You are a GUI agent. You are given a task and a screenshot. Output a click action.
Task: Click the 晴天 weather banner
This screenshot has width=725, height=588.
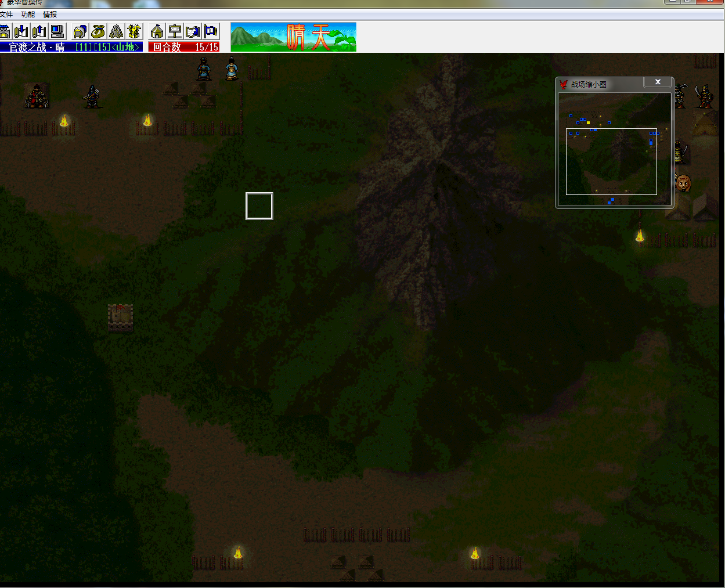pos(293,37)
